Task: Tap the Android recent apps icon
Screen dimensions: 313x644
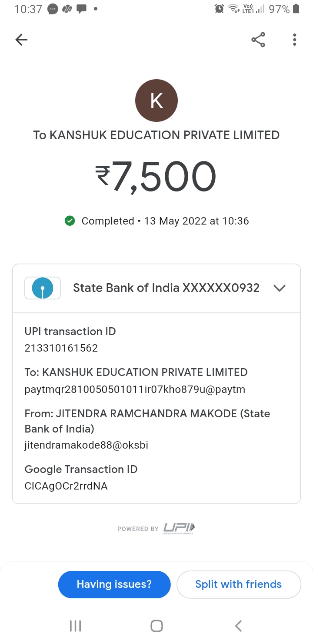Action: [x=75, y=626]
